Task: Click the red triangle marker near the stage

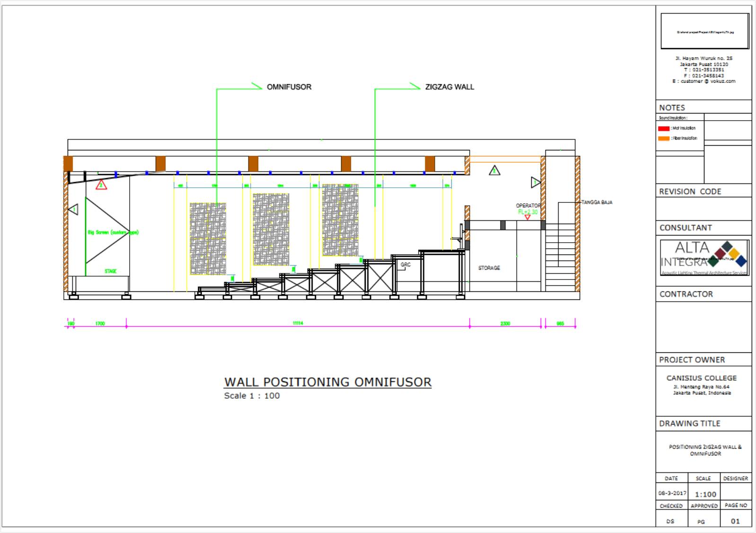Action: [101, 185]
